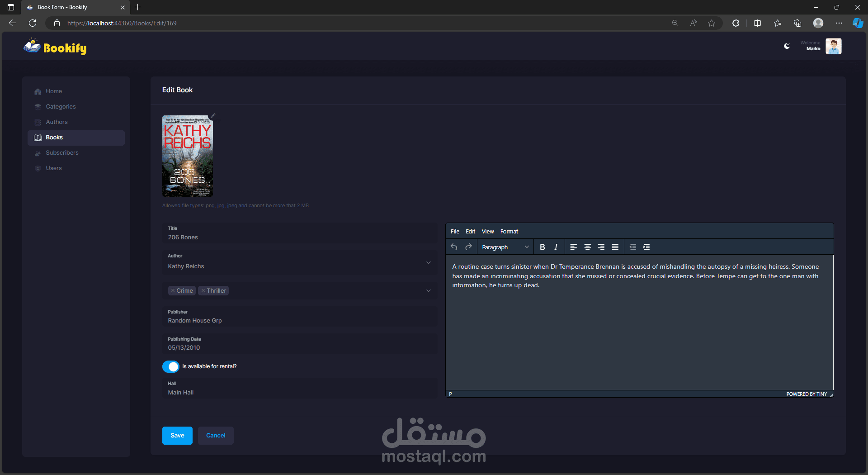The width and height of the screenshot is (868, 475).
Task: Open browser settings and more menu
Action: coord(839,23)
